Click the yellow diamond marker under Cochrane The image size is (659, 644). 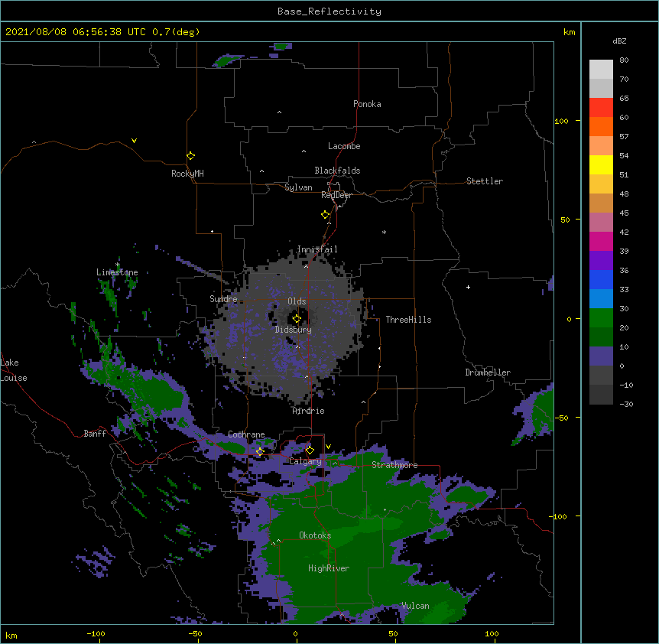tap(260, 452)
